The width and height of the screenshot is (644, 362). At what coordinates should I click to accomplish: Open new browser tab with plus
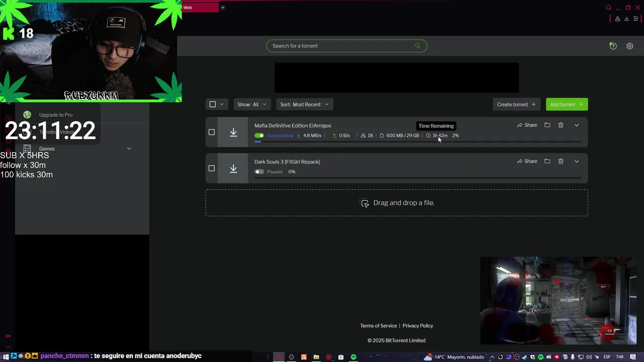[222, 8]
